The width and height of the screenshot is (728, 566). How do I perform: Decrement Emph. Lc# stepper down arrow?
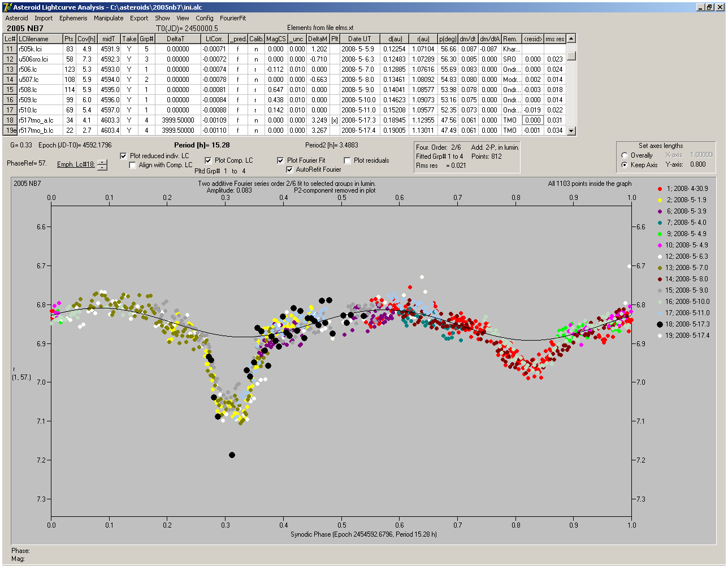(102, 167)
